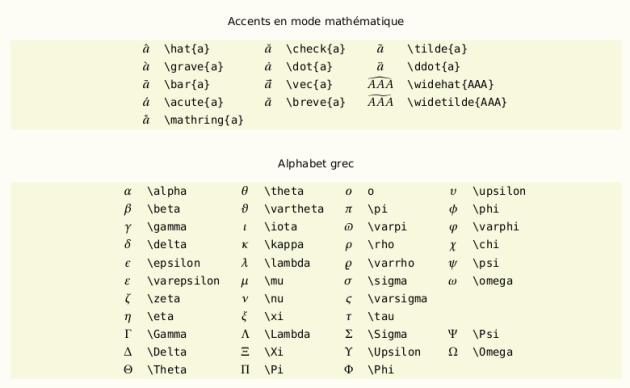Select the \mathring{a} command text

point(204,120)
